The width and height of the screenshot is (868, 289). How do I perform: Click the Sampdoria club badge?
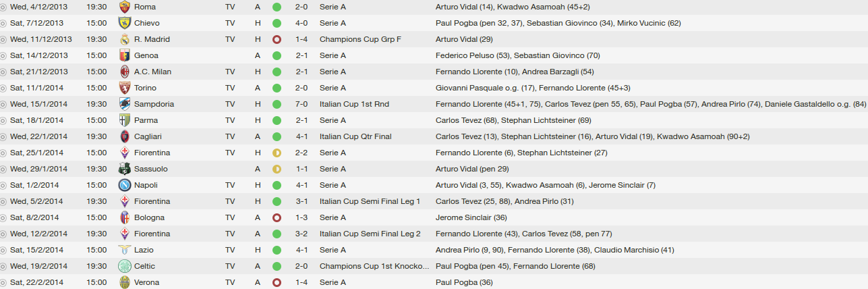pyautogui.click(x=124, y=104)
